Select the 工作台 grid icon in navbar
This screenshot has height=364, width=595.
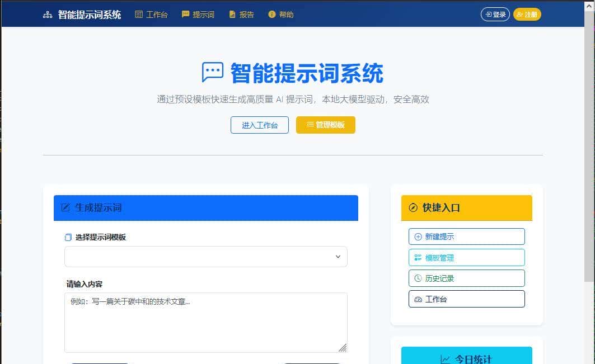click(x=139, y=15)
